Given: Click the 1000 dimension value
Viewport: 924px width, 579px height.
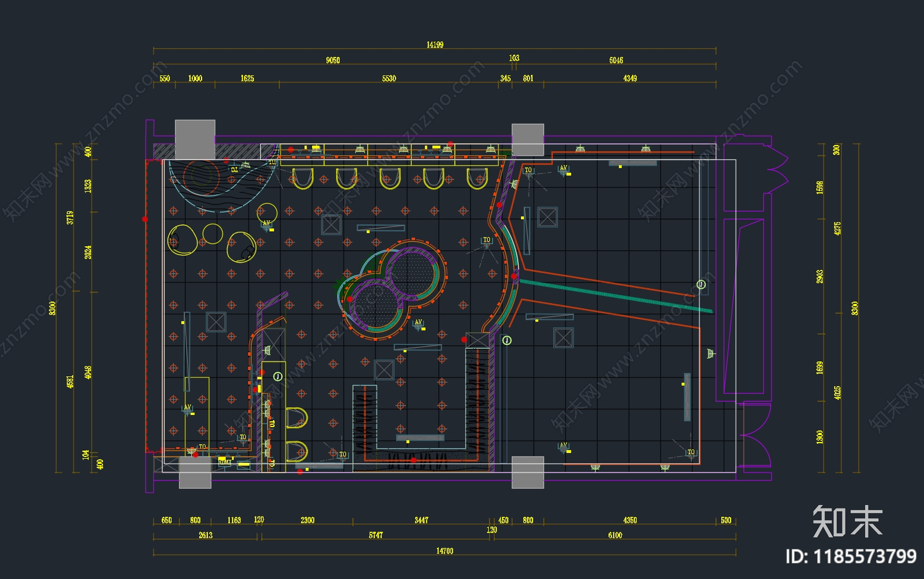Looking at the screenshot, I should tap(195, 79).
